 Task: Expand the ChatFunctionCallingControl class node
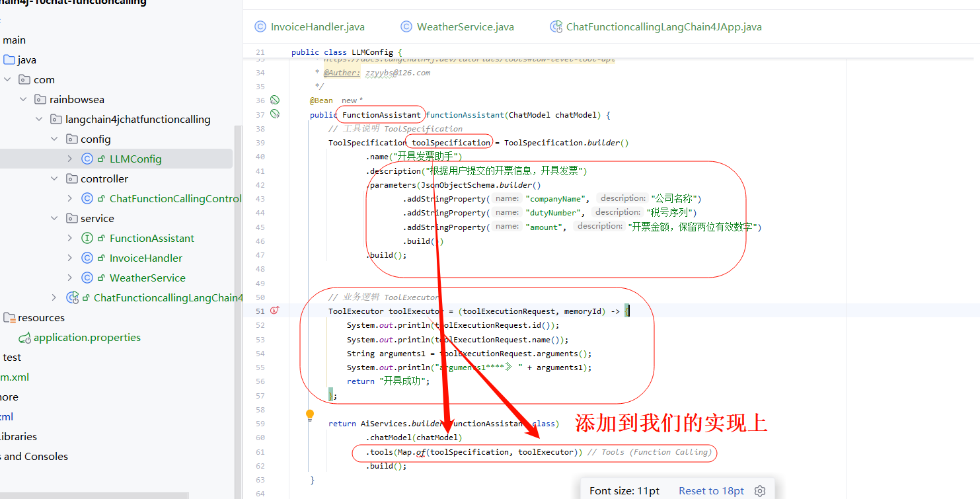coord(70,199)
